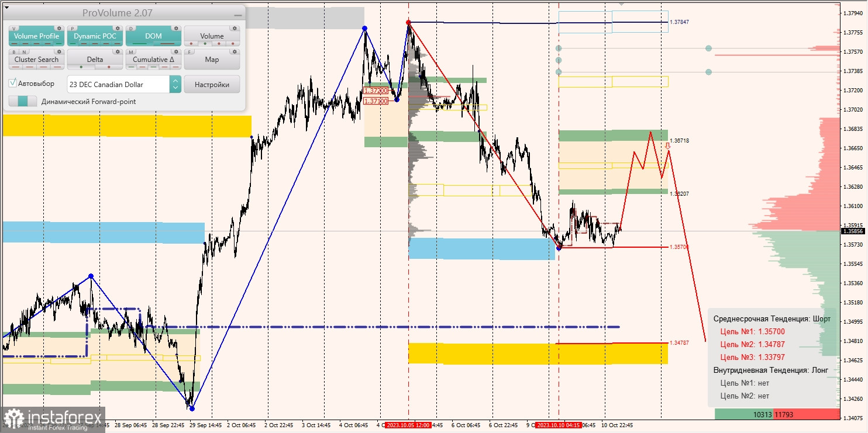Open DOM gear settings icon
Image resolution: width=868 pixels, height=433 pixels.
(175, 28)
